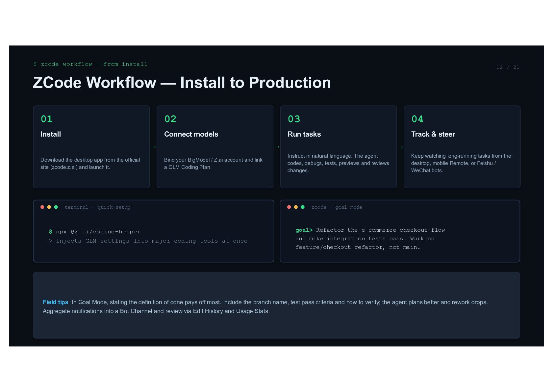Click step number '03'
This screenshot has height=392, width=554.
(294, 119)
